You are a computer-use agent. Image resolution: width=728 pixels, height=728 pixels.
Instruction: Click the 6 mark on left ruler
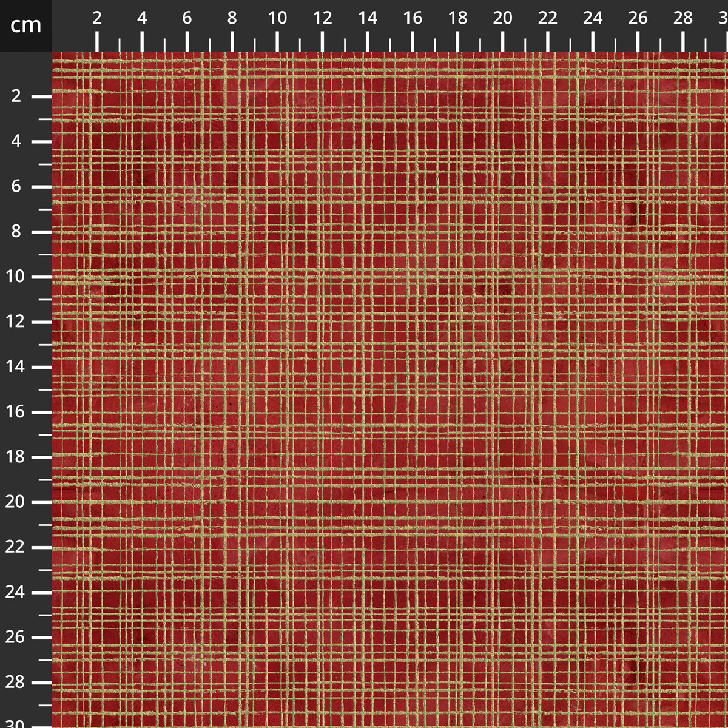click(x=16, y=186)
